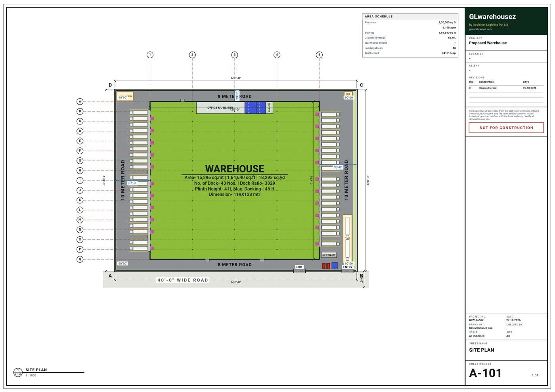555x392 pixels.
Task: Click the blue square beside the red blocks
Action: point(335,266)
